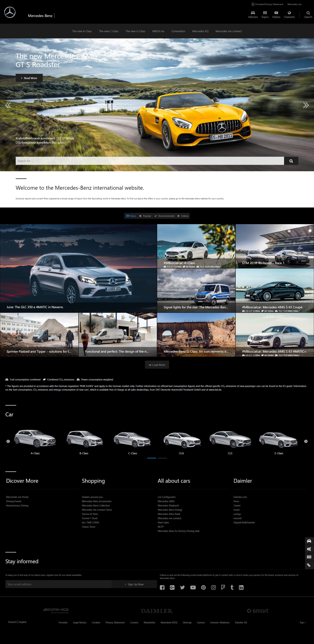
Task: Open the Mercedes-EQ nav item
Action: (200, 31)
